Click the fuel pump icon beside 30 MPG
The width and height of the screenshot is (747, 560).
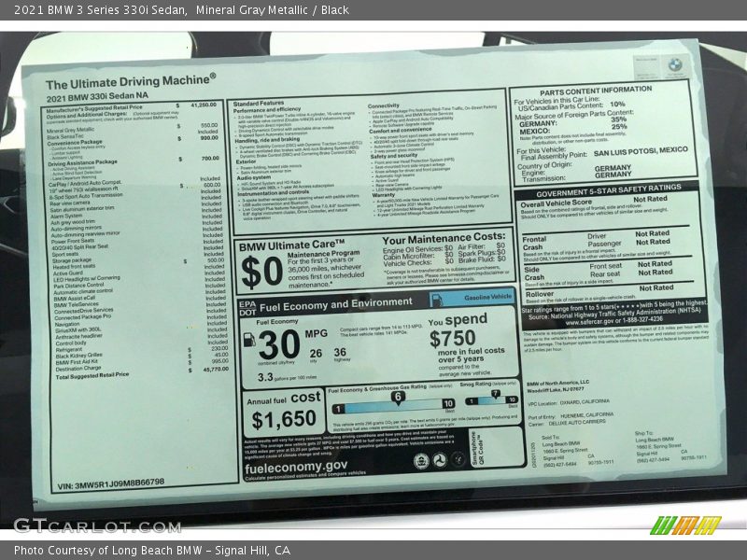point(249,341)
